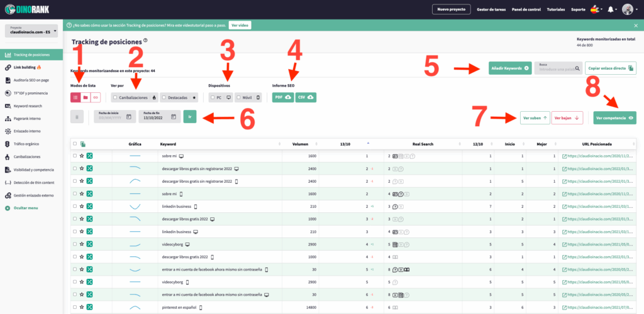Open calendar icon in Fecha de fin

click(x=174, y=117)
